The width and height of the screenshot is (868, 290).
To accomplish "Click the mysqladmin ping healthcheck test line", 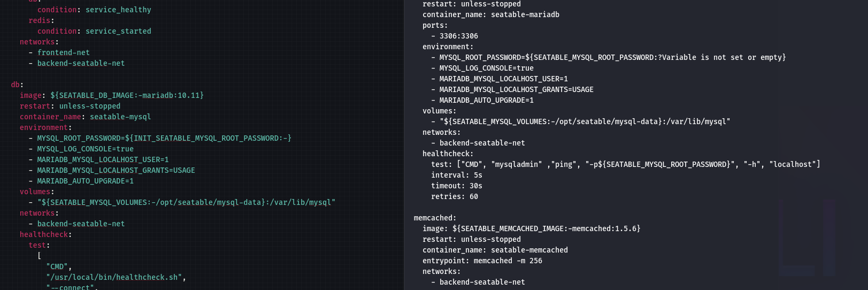I will tap(625, 164).
